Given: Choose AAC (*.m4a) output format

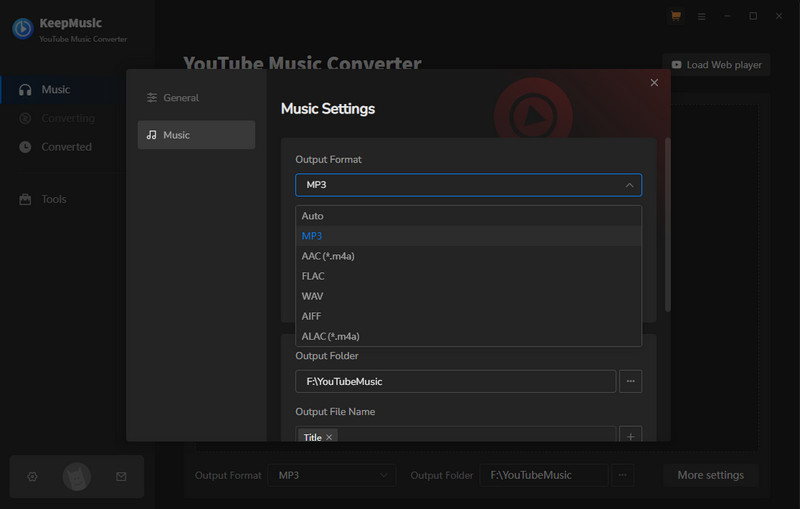Looking at the screenshot, I should pos(468,256).
